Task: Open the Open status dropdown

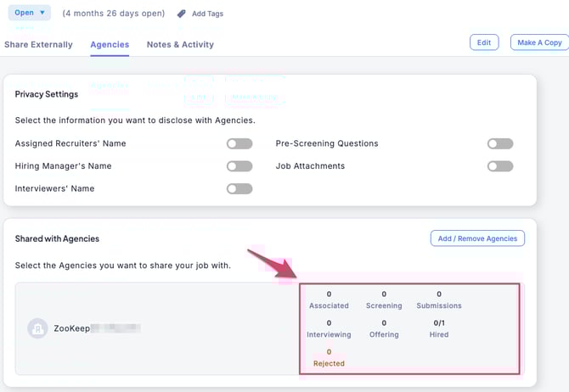Action: coord(30,13)
